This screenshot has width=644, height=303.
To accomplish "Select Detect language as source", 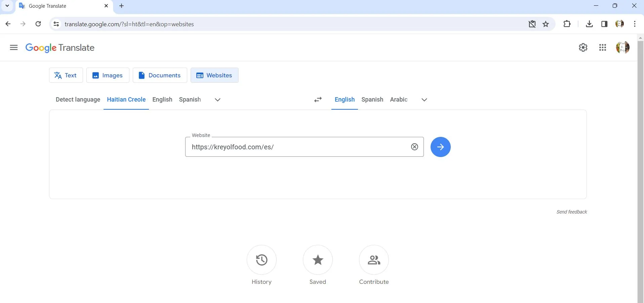I will pos(78,100).
